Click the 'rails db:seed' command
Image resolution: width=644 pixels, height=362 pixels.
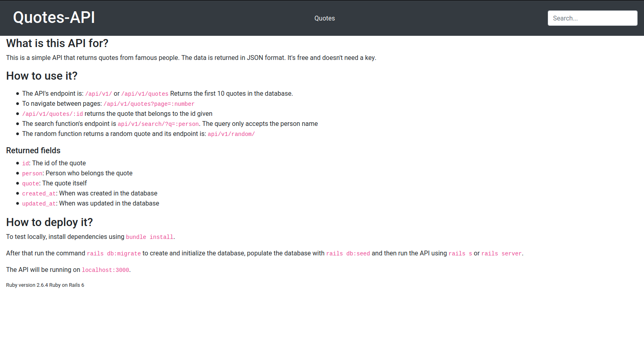click(348, 253)
